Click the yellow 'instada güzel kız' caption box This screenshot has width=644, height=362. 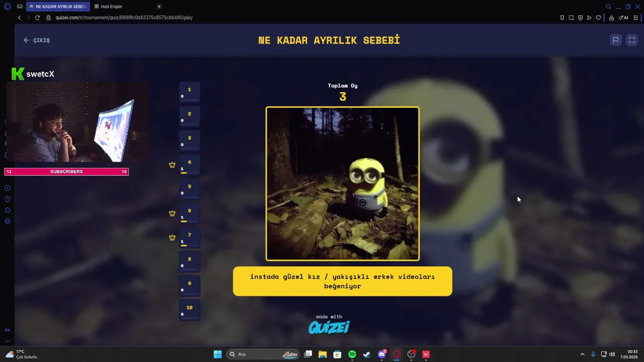point(343,281)
